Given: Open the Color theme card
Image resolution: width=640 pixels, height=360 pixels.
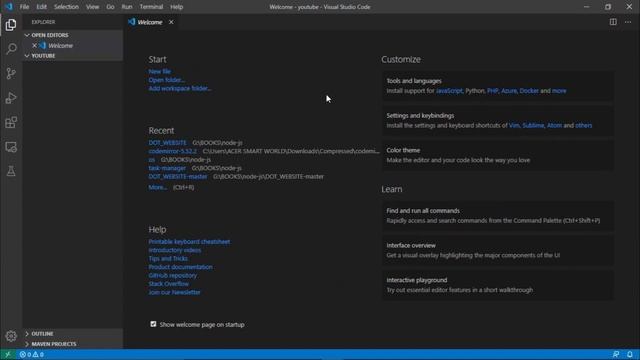Looking at the screenshot, I should 498,155.
